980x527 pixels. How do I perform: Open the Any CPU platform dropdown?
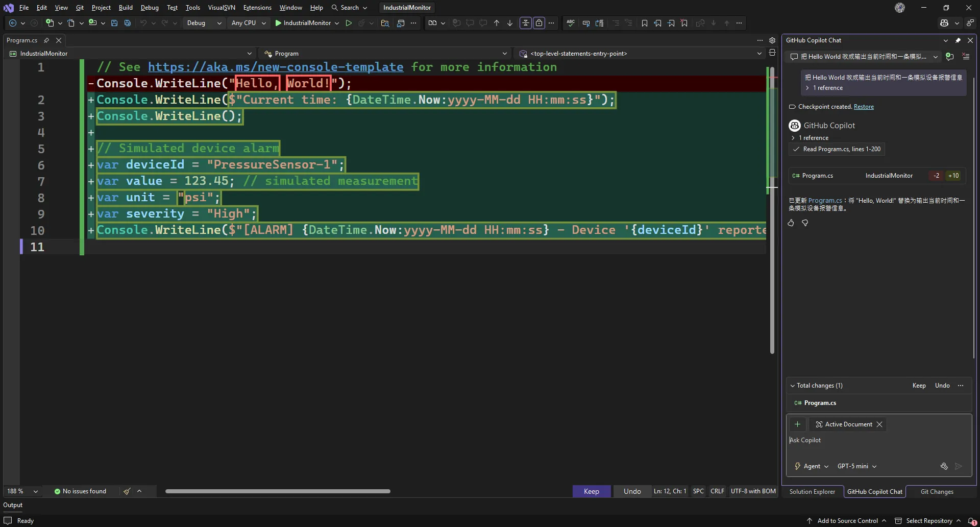[249, 23]
